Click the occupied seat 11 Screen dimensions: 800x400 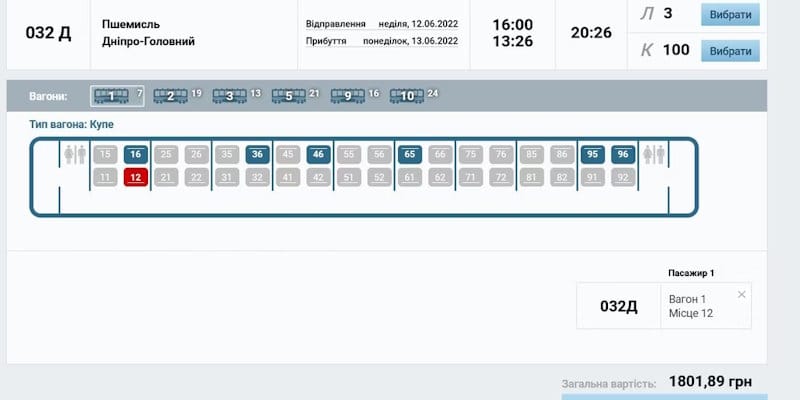click(x=104, y=177)
